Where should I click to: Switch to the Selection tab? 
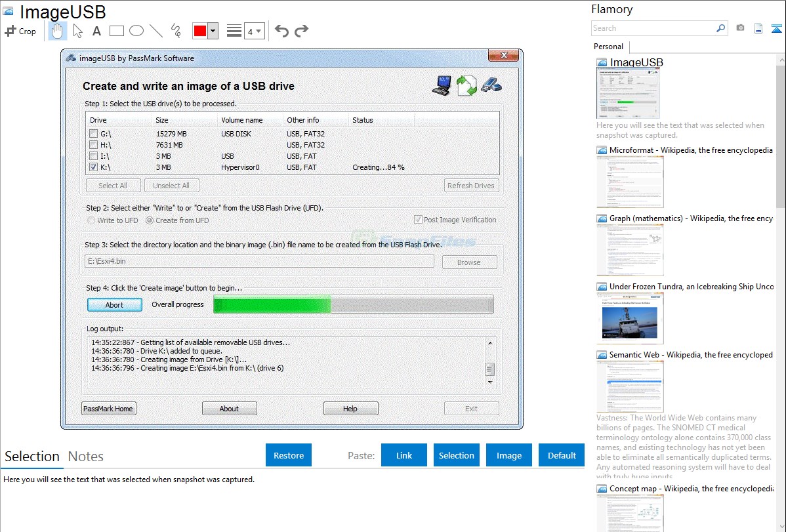tap(32, 457)
